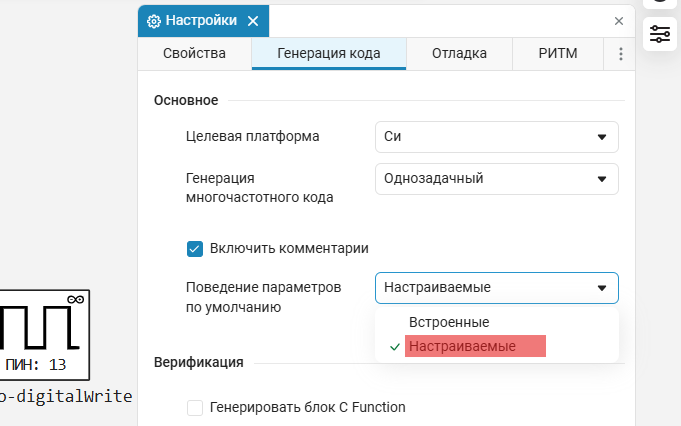Click the infinity symbol on the block
This screenshot has height=426, width=681.
[x=74, y=299]
